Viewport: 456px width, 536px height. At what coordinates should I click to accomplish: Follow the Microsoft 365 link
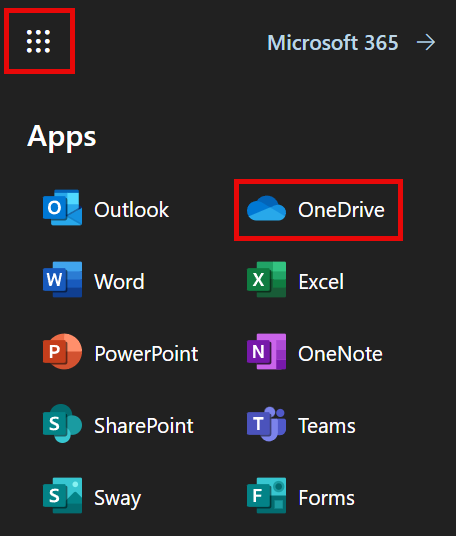tap(333, 43)
